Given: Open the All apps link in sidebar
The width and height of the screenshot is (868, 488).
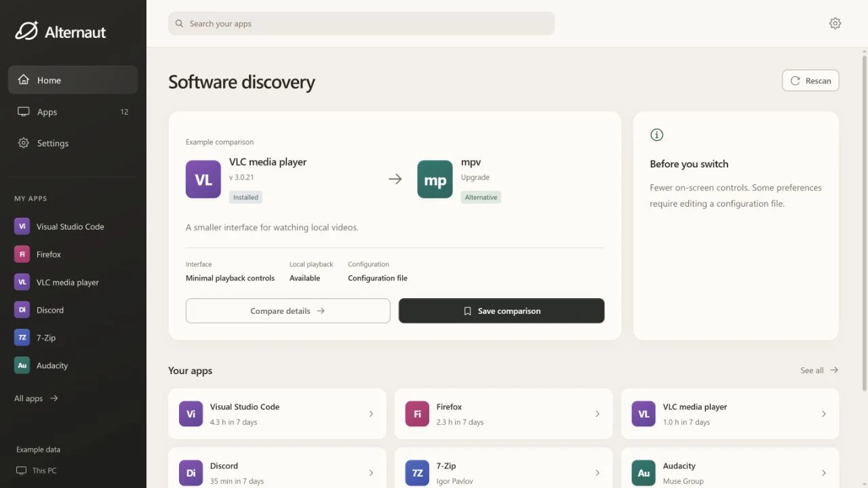Looking at the screenshot, I should (36, 399).
